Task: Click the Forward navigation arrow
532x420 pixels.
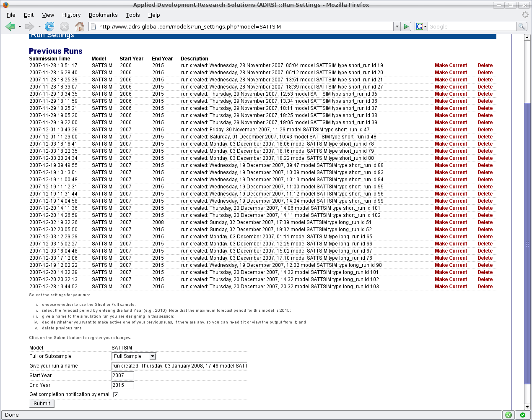Action: click(29, 26)
